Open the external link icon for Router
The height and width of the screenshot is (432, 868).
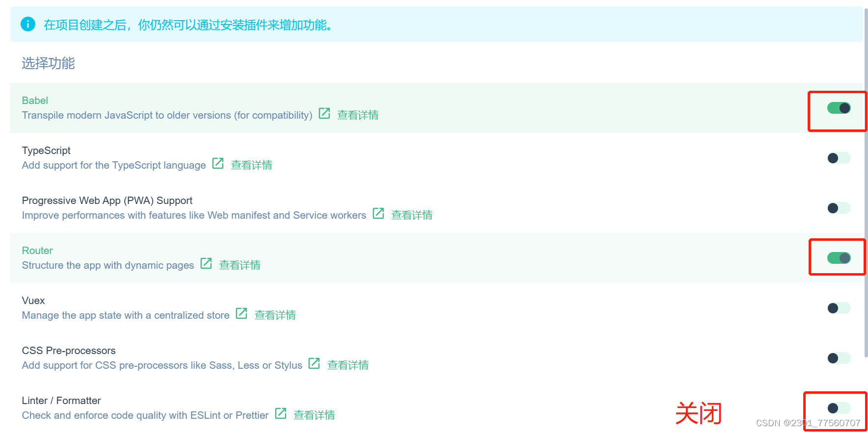206,263
